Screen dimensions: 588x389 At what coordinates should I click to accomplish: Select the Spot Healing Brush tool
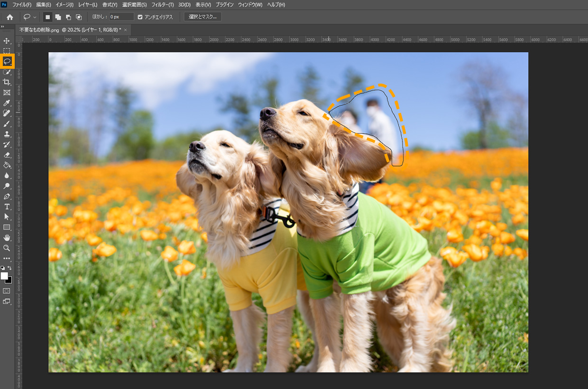(x=7, y=113)
